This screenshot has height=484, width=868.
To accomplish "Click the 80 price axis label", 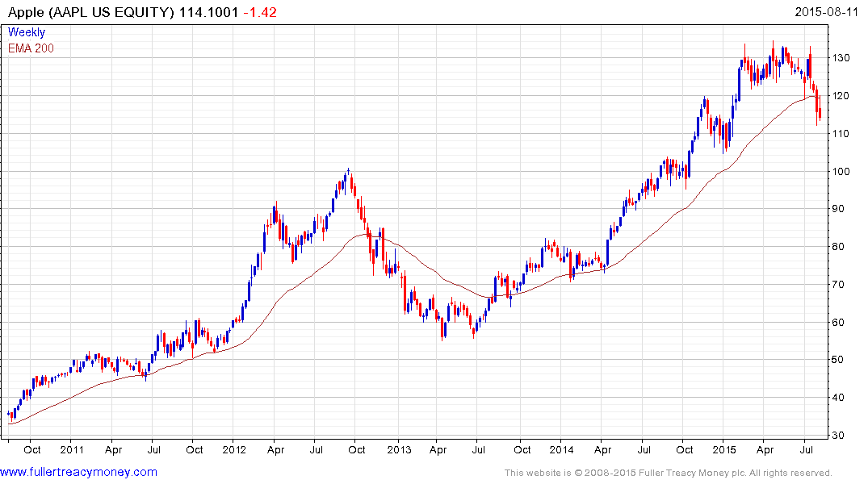I will pos(837,247).
